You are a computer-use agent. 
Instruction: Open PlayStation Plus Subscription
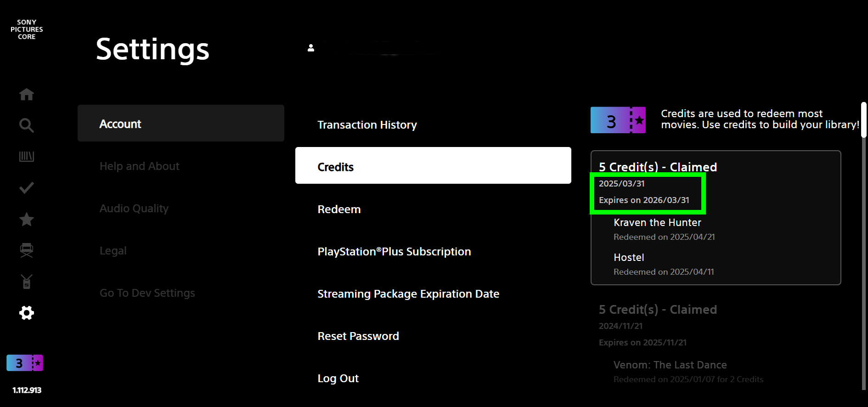(394, 252)
